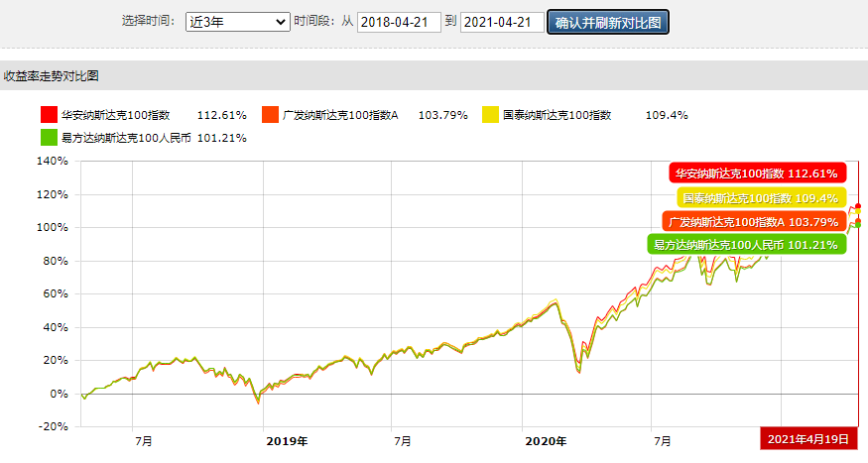
Task: Toggle green swatch for 易方达纳斯达克100人民币
Action: tap(49, 137)
